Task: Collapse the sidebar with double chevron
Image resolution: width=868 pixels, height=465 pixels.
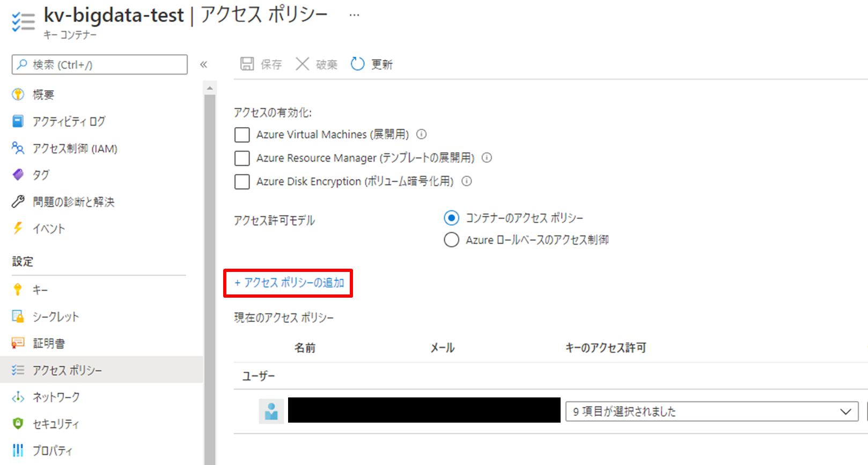Action: (204, 64)
